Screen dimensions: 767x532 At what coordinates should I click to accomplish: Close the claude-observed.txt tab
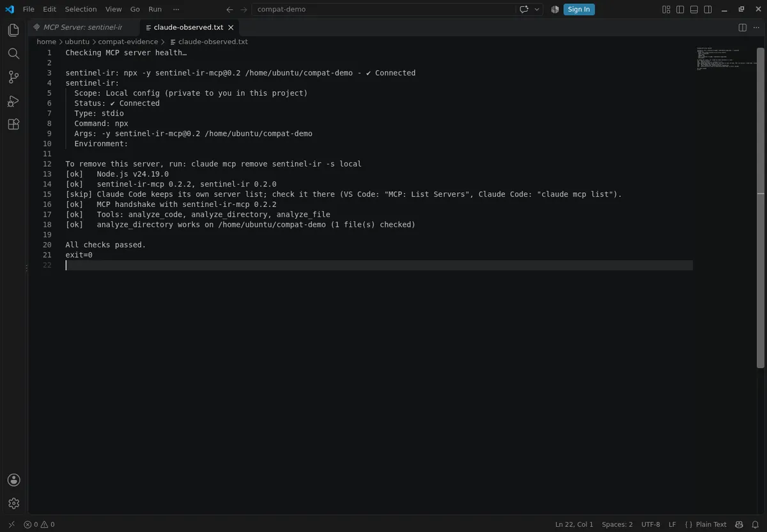pos(231,27)
